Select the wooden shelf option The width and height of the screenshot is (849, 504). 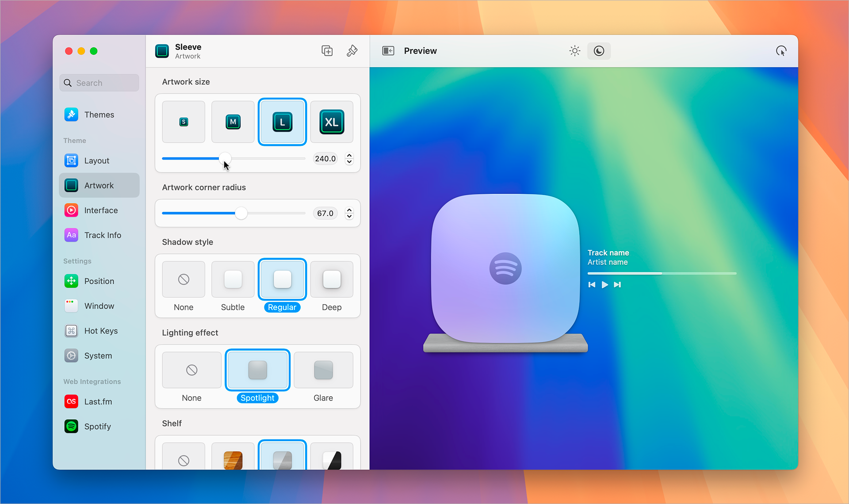coord(233,456)
